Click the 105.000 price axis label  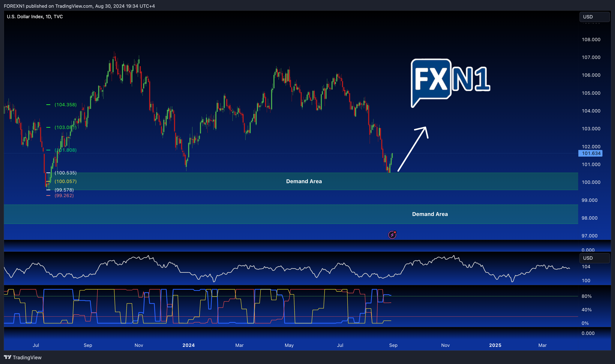(591, 93)
